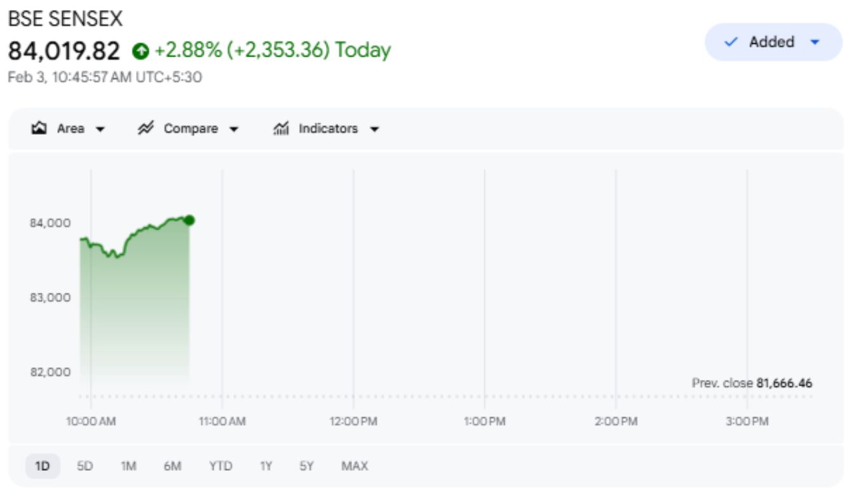The image size is (868, 488).
Task: Open the Indicators dropdown
Action: pos(376,128)
